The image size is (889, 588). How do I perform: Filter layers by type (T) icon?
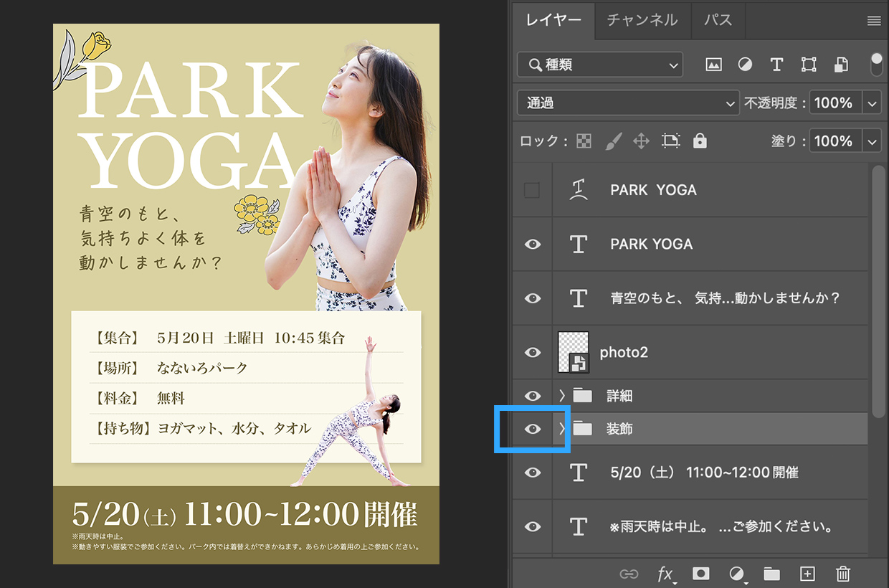pyautogui.click(x=776, y=65)
